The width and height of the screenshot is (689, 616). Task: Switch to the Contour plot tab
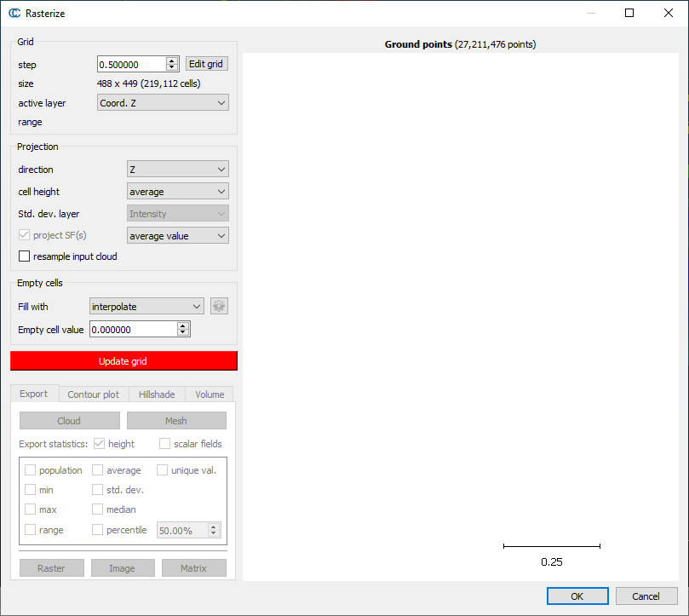93,394
